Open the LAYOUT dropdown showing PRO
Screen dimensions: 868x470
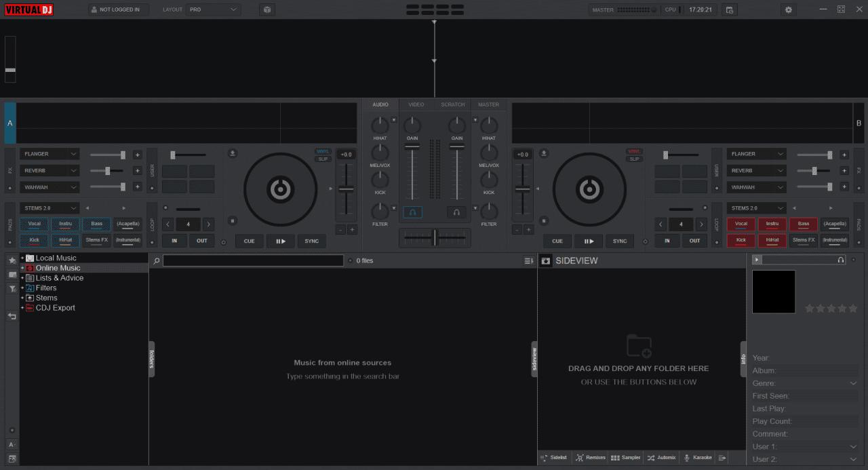click(213, 9)
